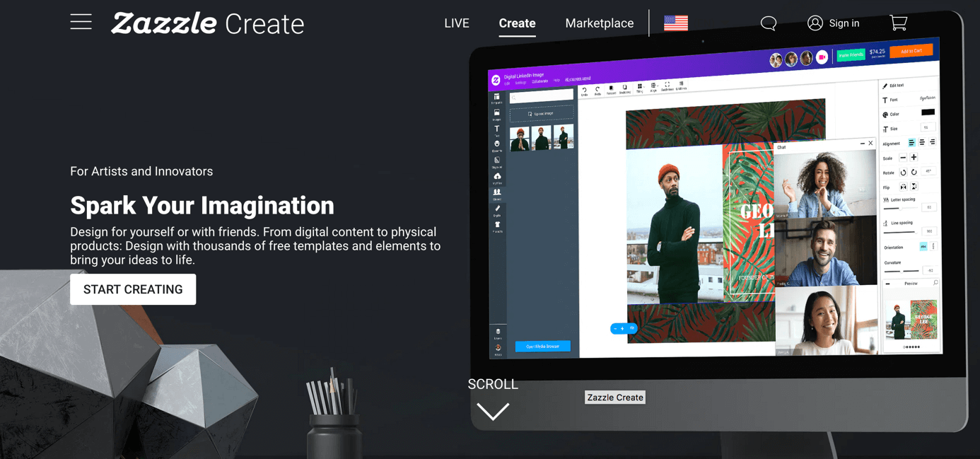The image size is (980, 459).
Task: Click the $74.25 price in the mockup
Action: (877, 52)
